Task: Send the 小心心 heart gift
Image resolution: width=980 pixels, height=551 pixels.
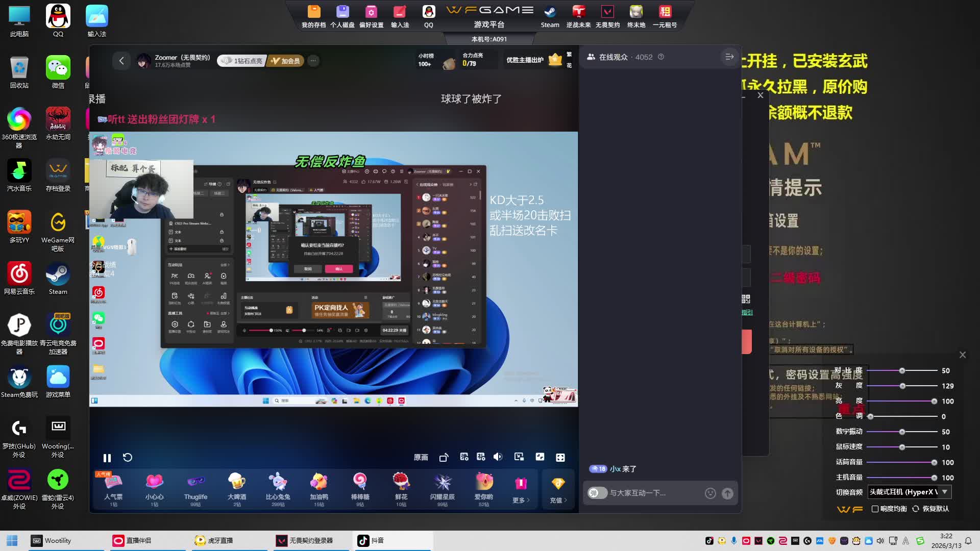Action: click(x=154, y=488)
